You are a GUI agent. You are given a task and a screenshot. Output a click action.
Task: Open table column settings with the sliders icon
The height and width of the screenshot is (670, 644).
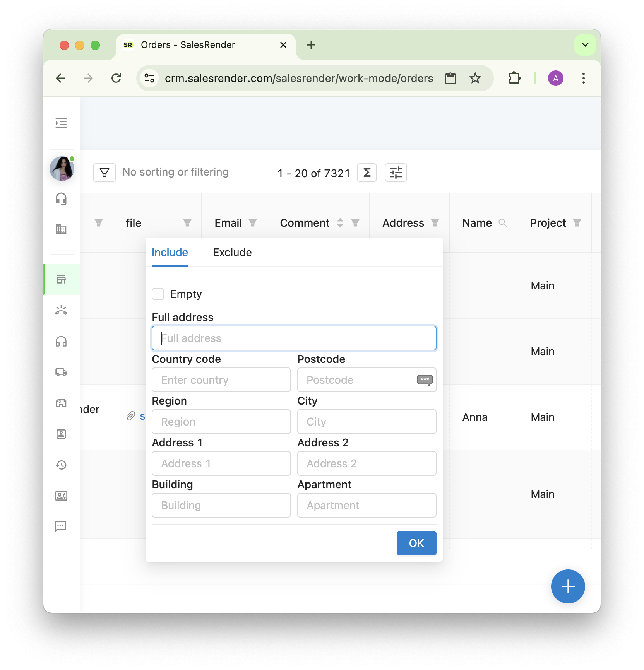click(396, 173)
